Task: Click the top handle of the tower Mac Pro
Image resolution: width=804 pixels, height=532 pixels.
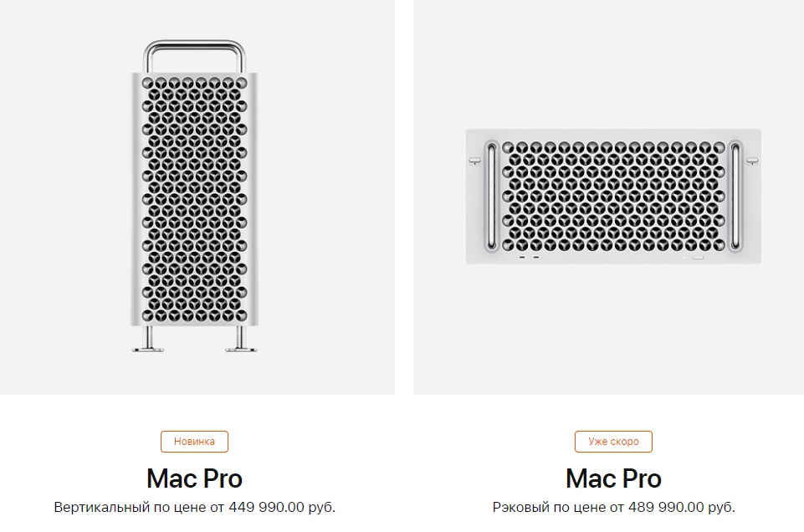Action: tap(194, 44)
